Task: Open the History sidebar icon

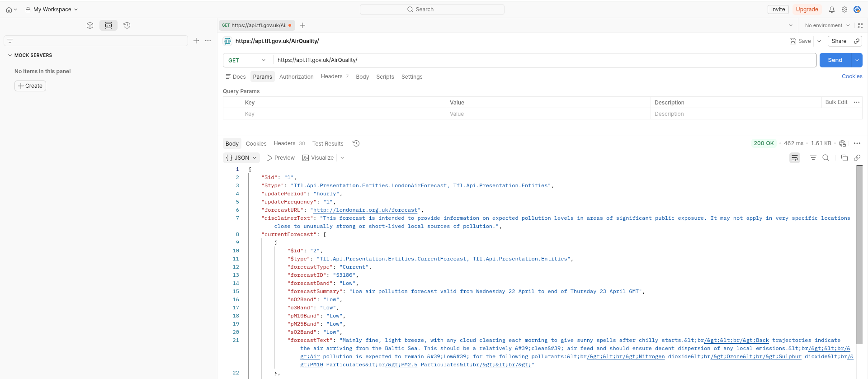Action: [x=127, y=25]
